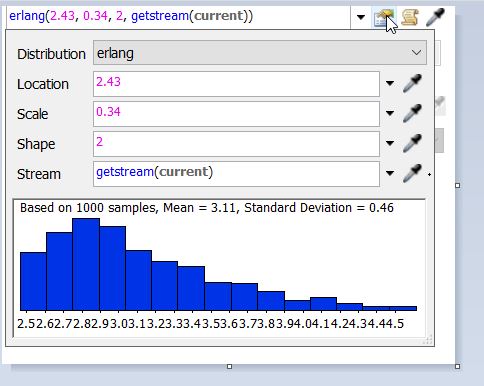Open the Shape field dropdown arrow
The image size is (484, 386).
tap(390, 143)
